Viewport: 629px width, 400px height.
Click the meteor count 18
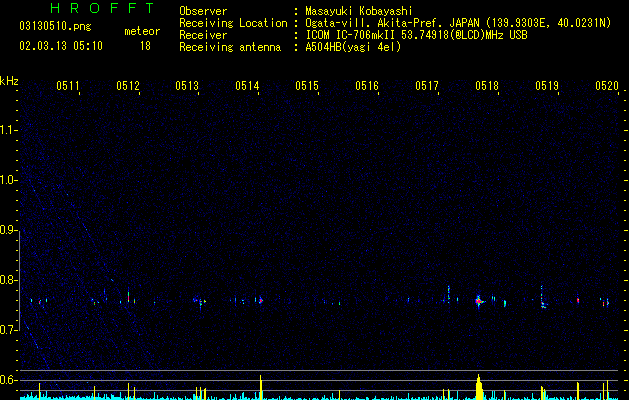pos(145,46)
